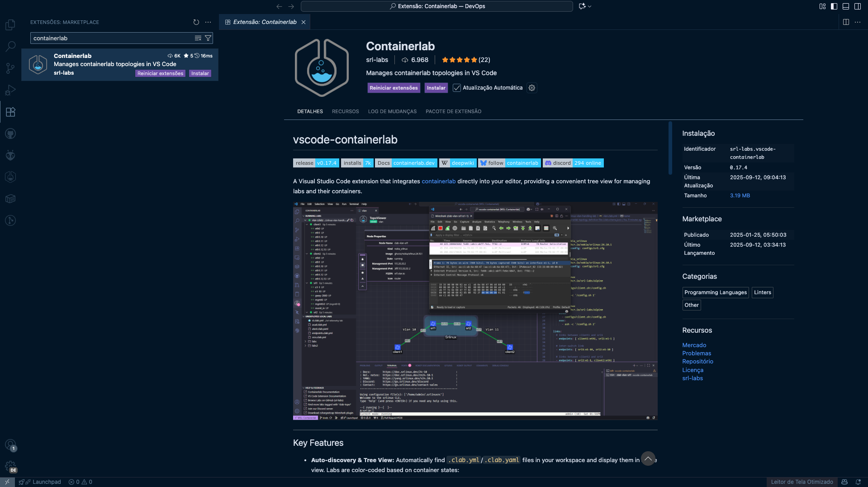Viewport: 868px width, 487px height.
Task: Toggle the primary side bar layout button
Action: (x=834, y=6)
